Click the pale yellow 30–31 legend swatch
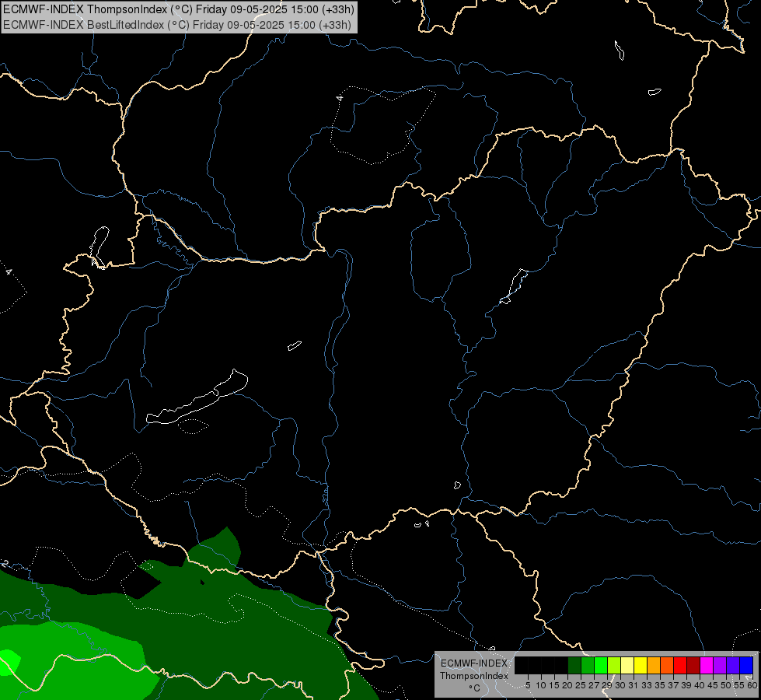 [627, 665]
